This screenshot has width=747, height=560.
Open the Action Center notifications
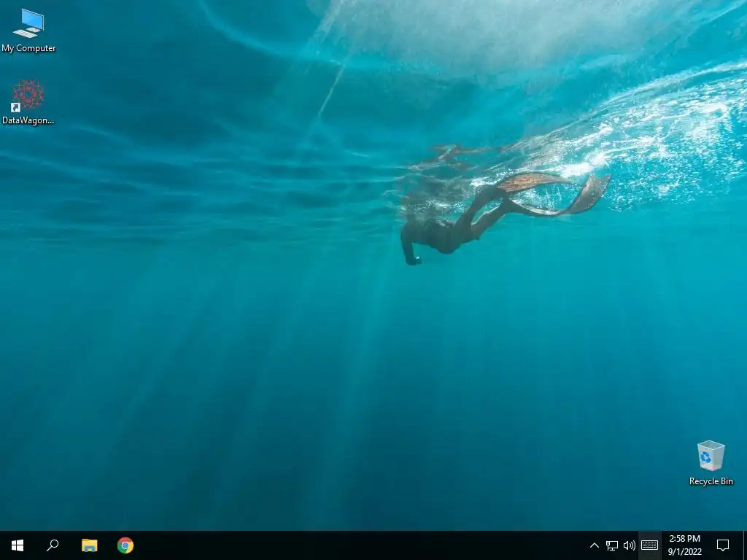point(723,545)
